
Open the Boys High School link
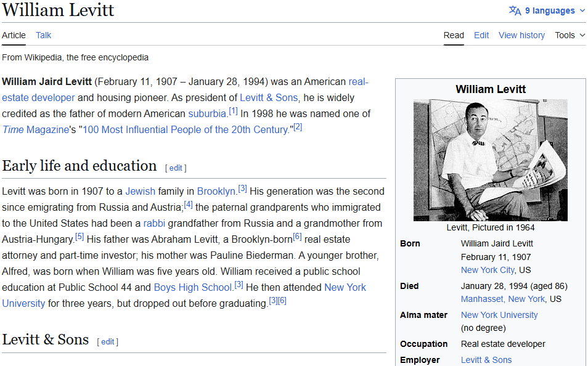click(x=194, y=288)
